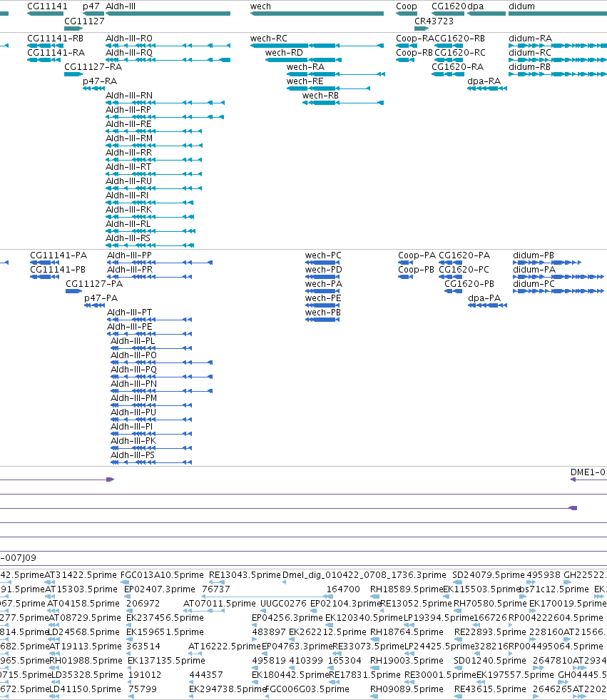
Task: Click the Aldh-III gene label
Action: (x=121, y=6)
